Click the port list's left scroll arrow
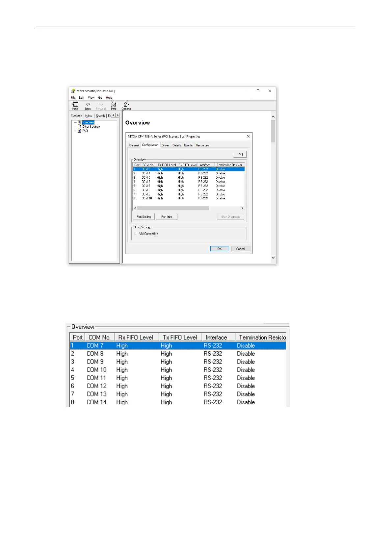The image size is (392, 554). click(135, 208)
